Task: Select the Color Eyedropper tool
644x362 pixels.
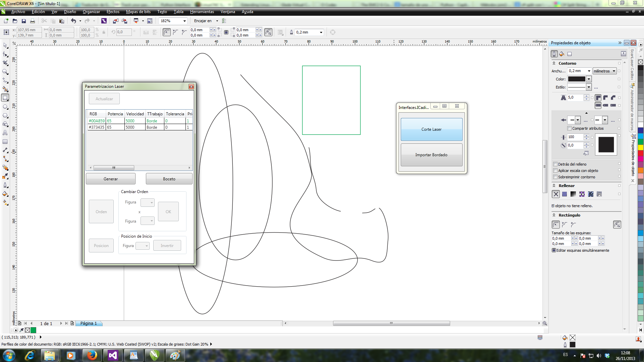Action: pyautogui.click(x=5, y=176)
